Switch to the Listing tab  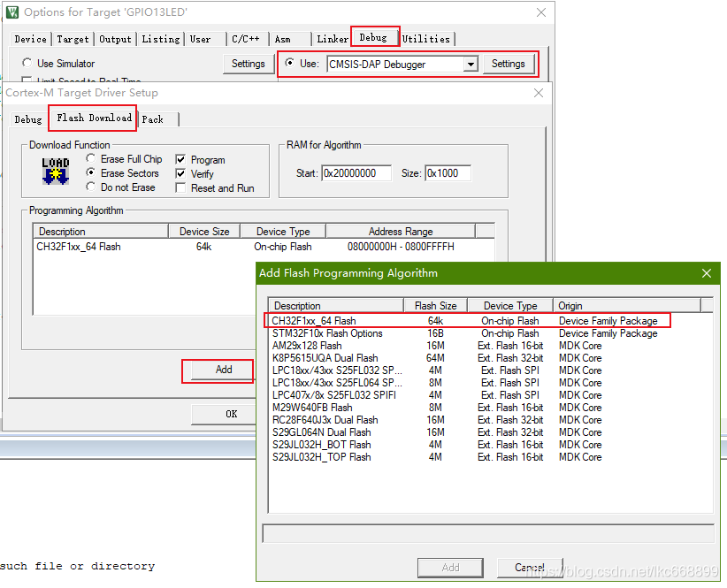tap(160, 39)
